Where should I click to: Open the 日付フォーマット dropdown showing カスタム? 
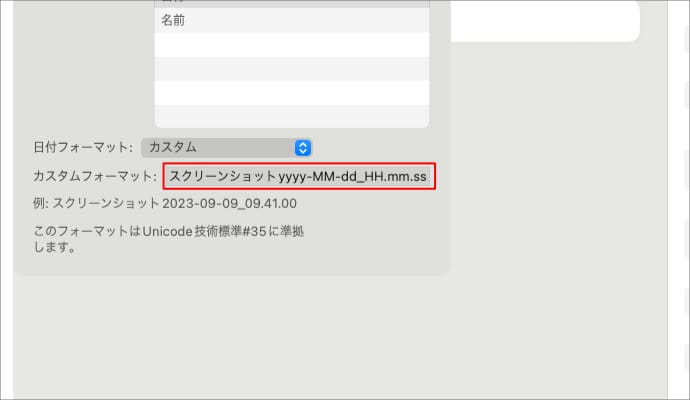(x=226, y=147)
